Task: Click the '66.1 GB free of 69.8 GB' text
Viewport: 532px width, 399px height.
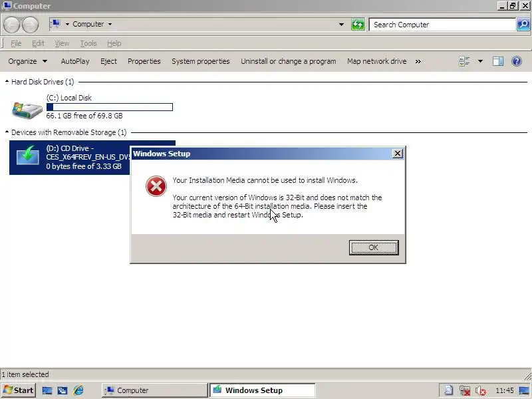Action: pos(84,116)
